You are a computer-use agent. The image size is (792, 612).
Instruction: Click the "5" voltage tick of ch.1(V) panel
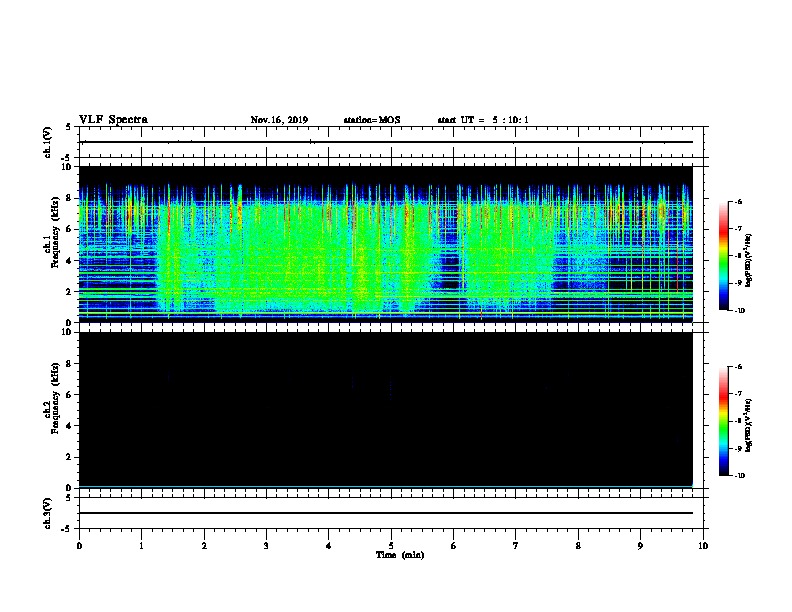[x=70, y=127]
